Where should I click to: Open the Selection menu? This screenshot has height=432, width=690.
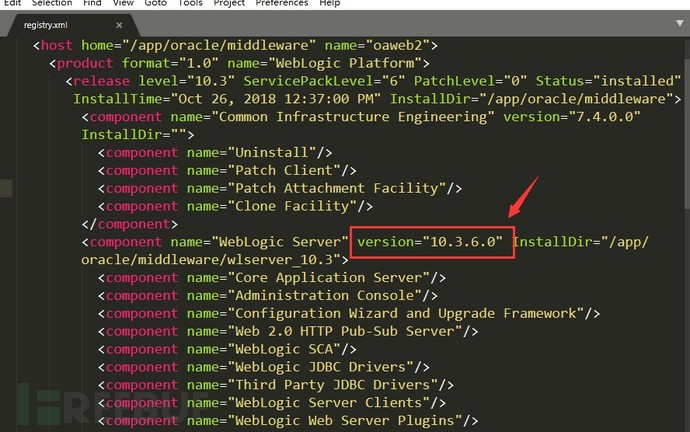pyautogui.click(x=52, y=3)
